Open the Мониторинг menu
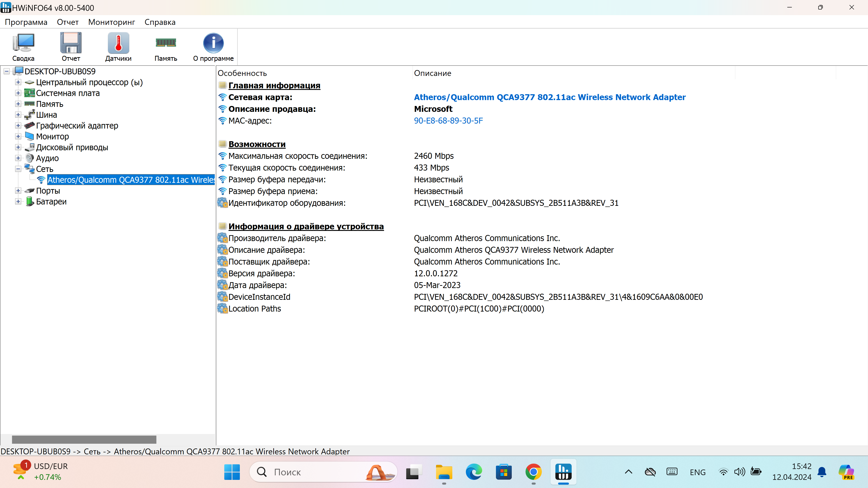Screen dimensions: 868x488 [x=111, y=22]
